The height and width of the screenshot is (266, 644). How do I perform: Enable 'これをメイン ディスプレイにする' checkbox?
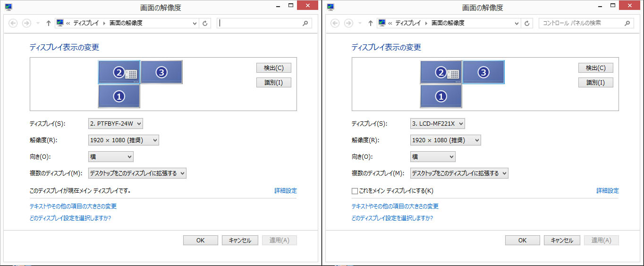click(355, 191)
